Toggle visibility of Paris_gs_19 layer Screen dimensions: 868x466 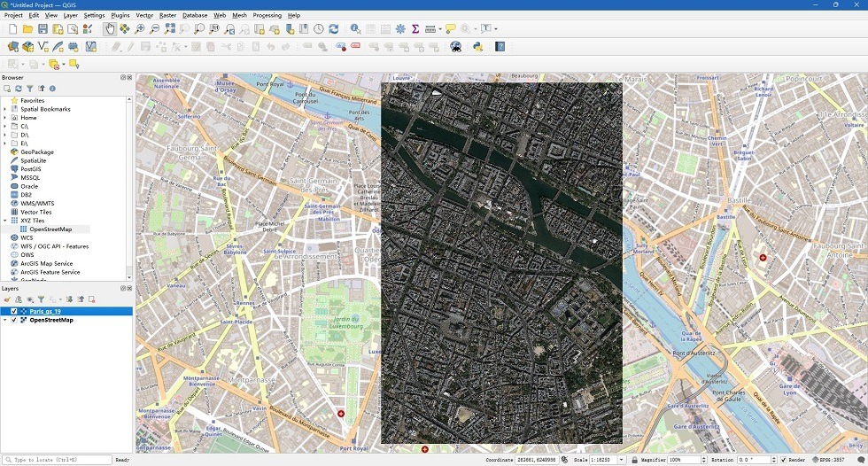14,312
